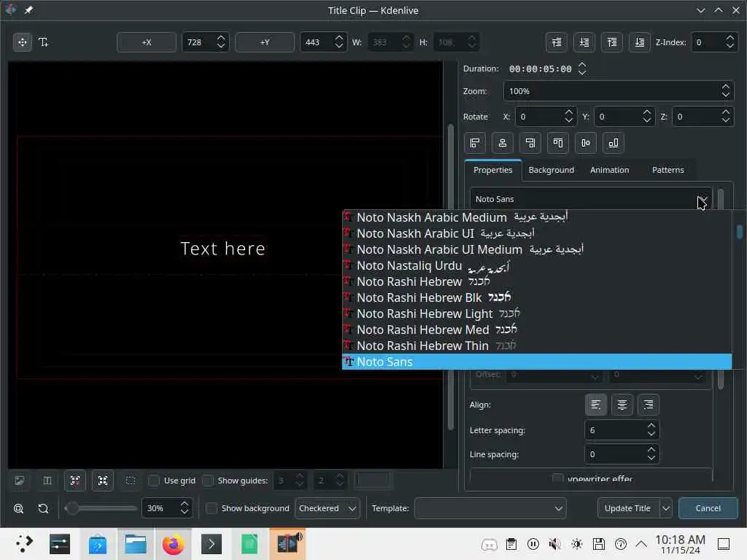
Task: Click the canvas vertical scrollbar
Action: [450, 276]
